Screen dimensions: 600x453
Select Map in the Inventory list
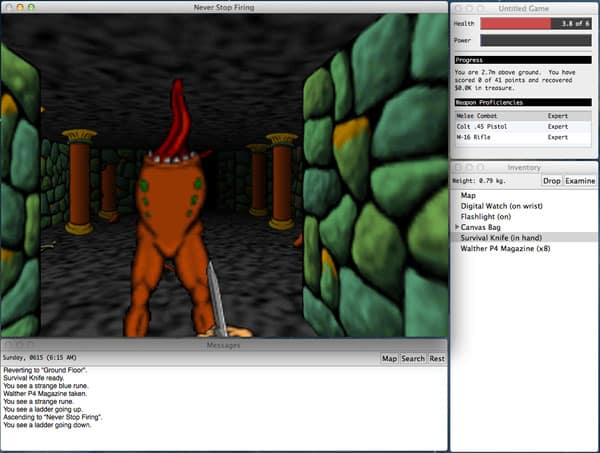[x=468, y=195]
